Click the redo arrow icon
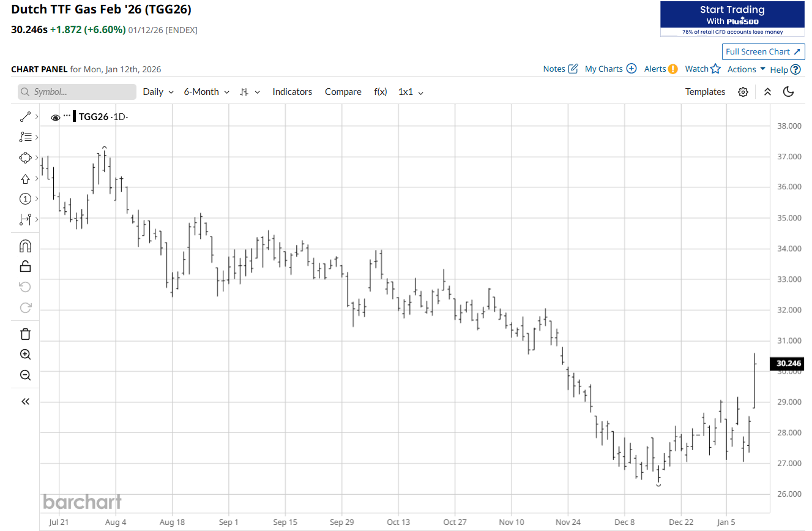This screenshot has height=531, width=812. pos(25,307)
